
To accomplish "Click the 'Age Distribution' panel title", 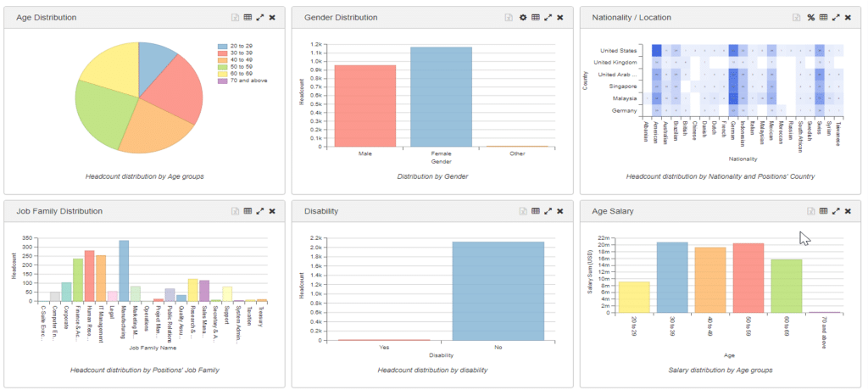I will pyautogui.click(x=47, y=18).
